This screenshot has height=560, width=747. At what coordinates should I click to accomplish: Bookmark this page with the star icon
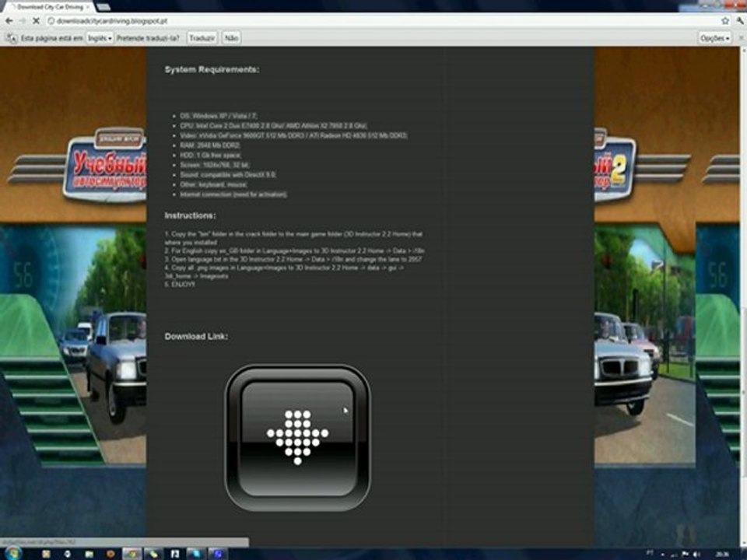pos(725,21)
